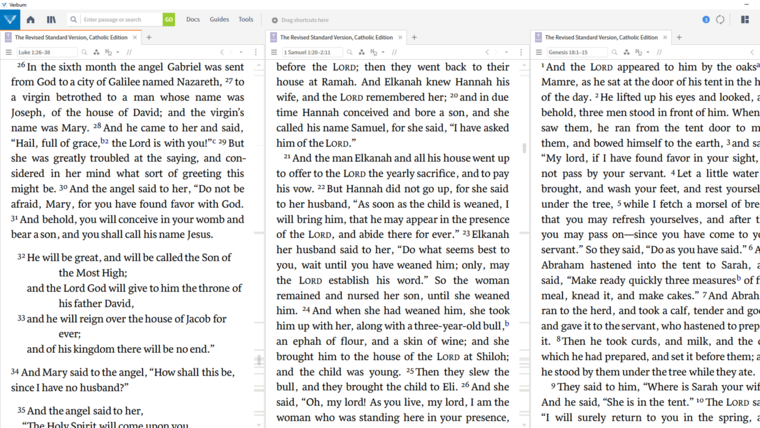
Task: Open history dropdown arrow in Luke panel
Action: pyautogui.click(x=241, y=52)
